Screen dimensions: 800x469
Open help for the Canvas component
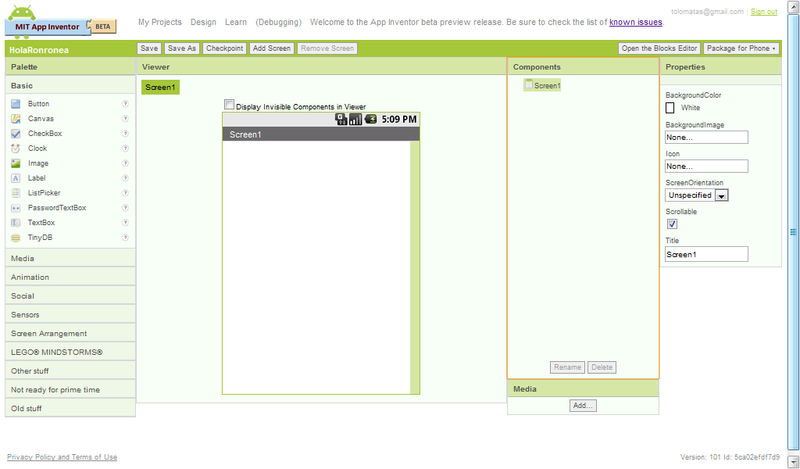(x=125, y=118)
